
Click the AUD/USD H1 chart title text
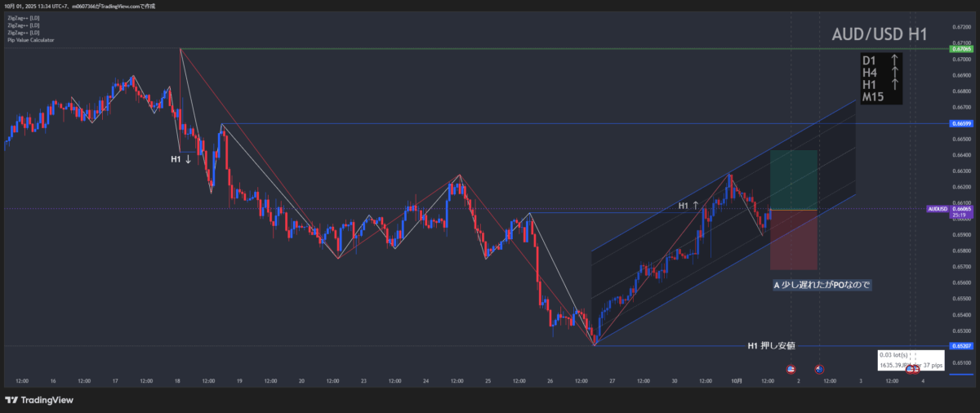[x=878, y=35]
